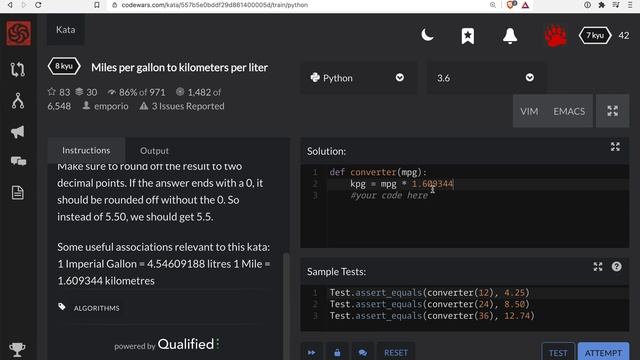Enable EMACS editor mode
The image size is (640, 360).
[x=569, y=111]
